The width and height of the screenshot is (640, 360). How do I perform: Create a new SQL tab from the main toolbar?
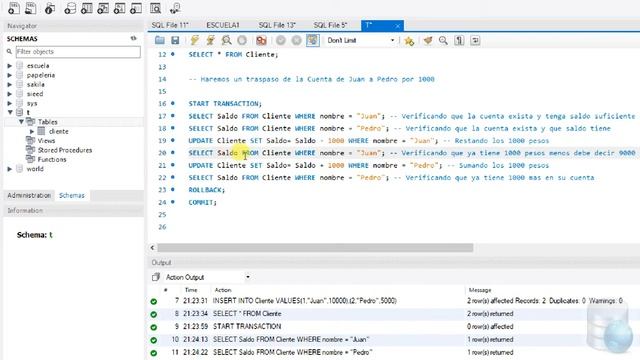(13, 8)
